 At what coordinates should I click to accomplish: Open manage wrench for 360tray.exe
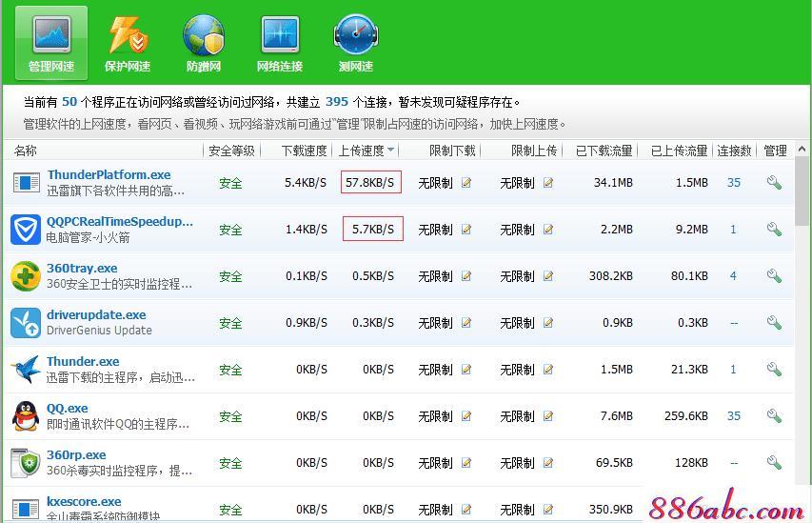pyautogui.click(x=774, y=275)
